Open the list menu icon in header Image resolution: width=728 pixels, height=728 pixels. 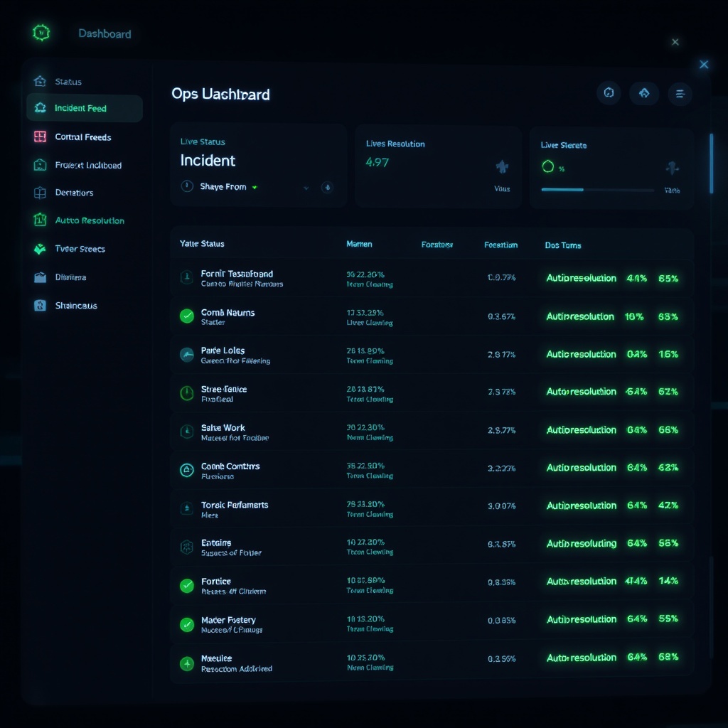(680, 94)
